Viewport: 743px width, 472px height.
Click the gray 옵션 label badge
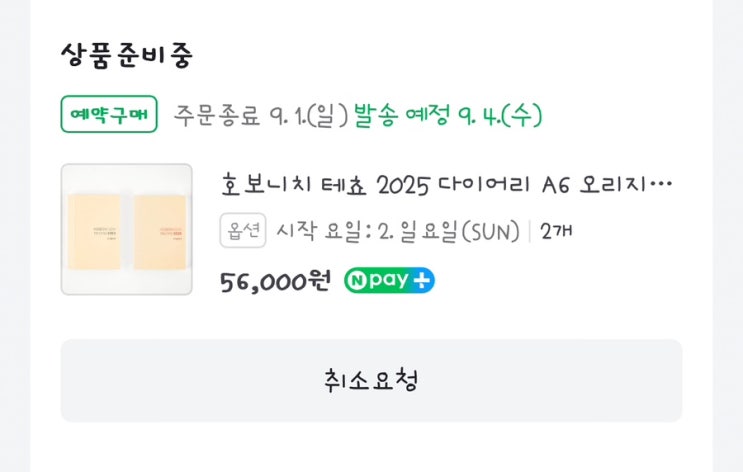(242, 232)
